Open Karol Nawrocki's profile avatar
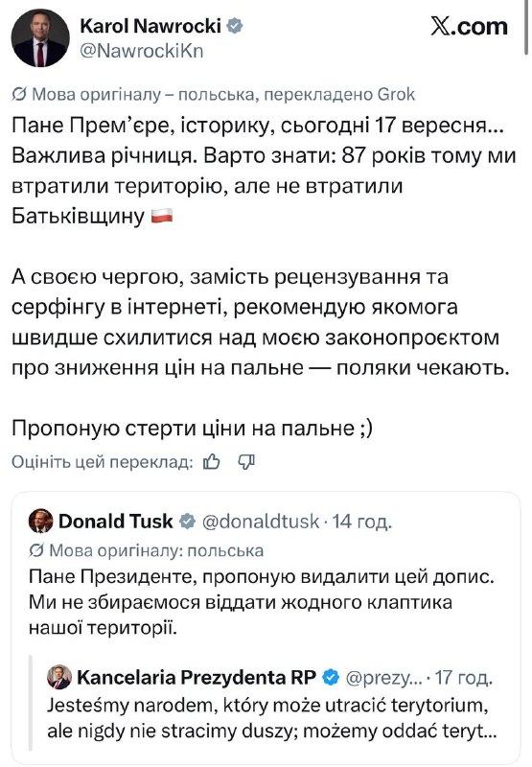This screenshot has height=767, width=532. [40, 37]
